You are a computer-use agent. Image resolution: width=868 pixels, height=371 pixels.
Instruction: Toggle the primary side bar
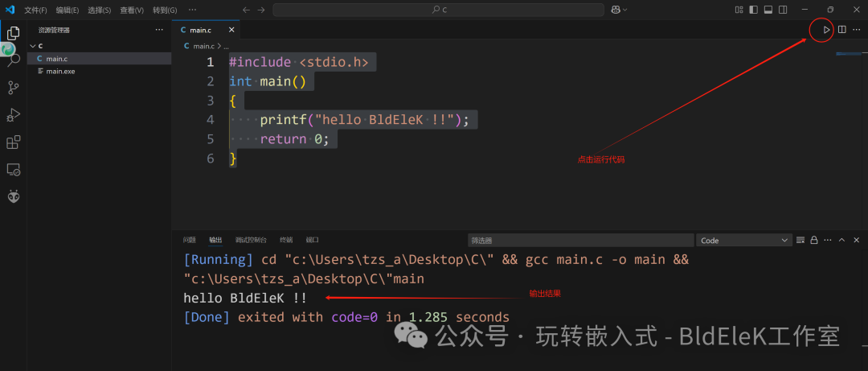point(753,10)
